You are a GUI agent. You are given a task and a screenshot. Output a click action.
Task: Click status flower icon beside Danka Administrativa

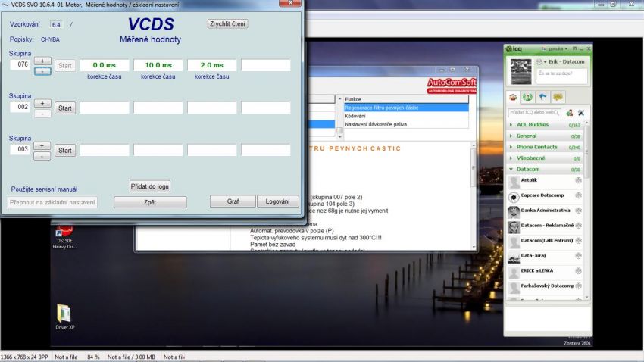578,210
